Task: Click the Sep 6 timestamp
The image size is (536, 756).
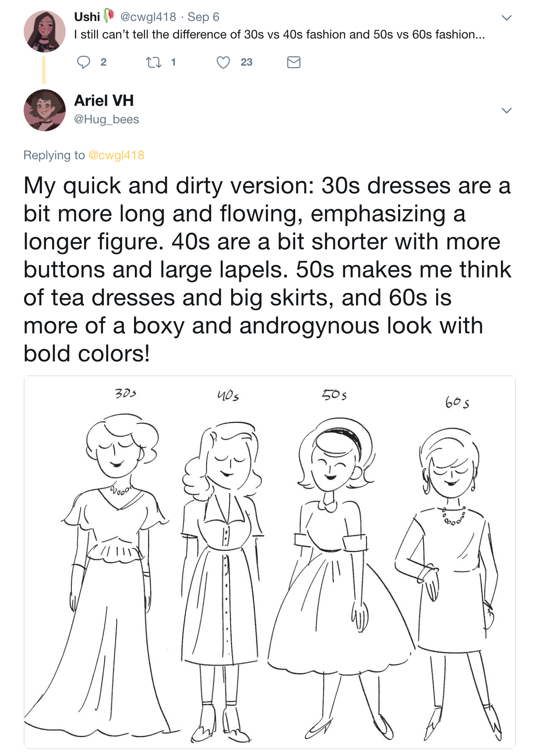Action: [203, 17]
